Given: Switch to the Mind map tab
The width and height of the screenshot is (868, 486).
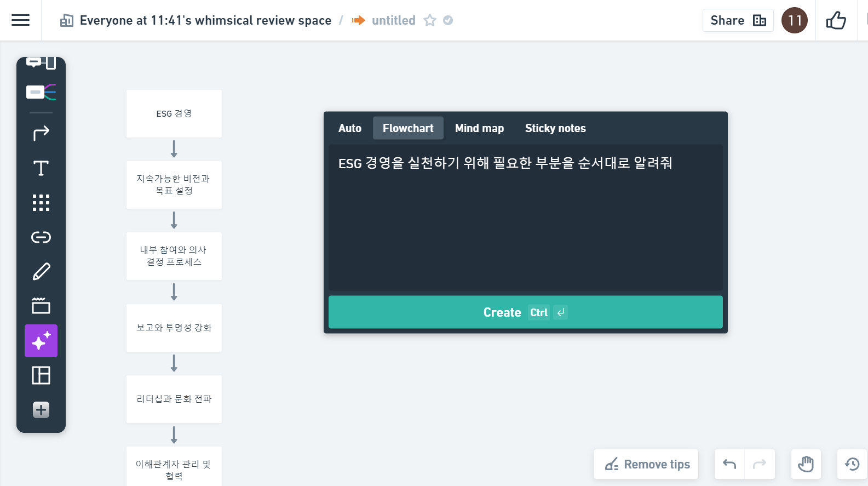Looking at the screenshot, I should 479,128.
